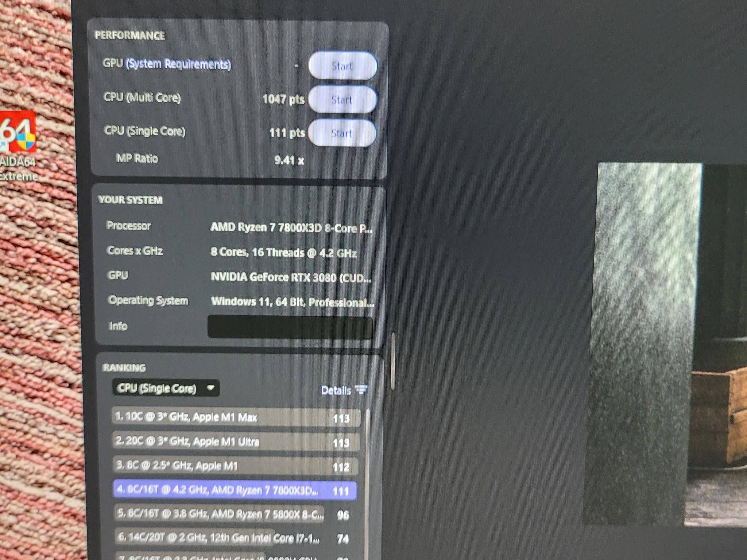Click the System Requirements link next to GPU
Screen dimensions: 747x560
[x=178, y=64]
